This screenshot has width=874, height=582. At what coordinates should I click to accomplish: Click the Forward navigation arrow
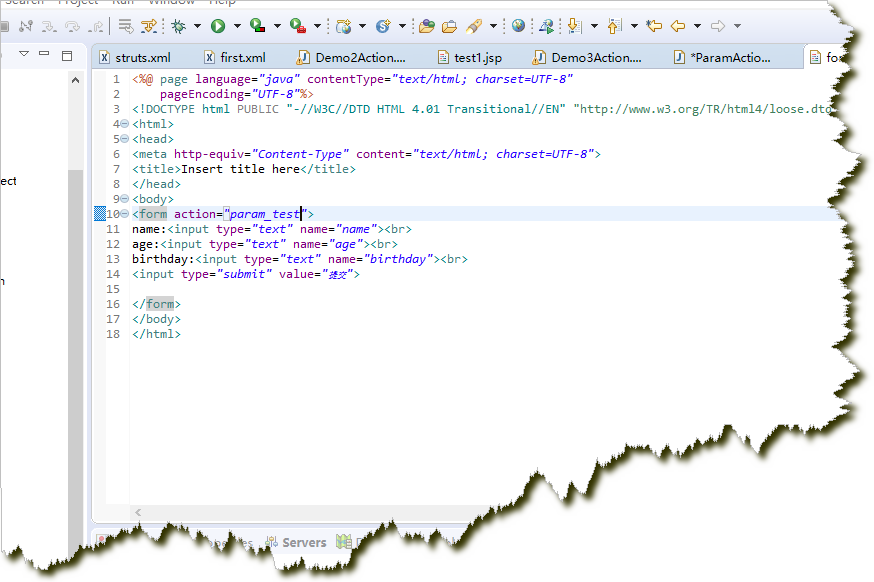(718, 26)
